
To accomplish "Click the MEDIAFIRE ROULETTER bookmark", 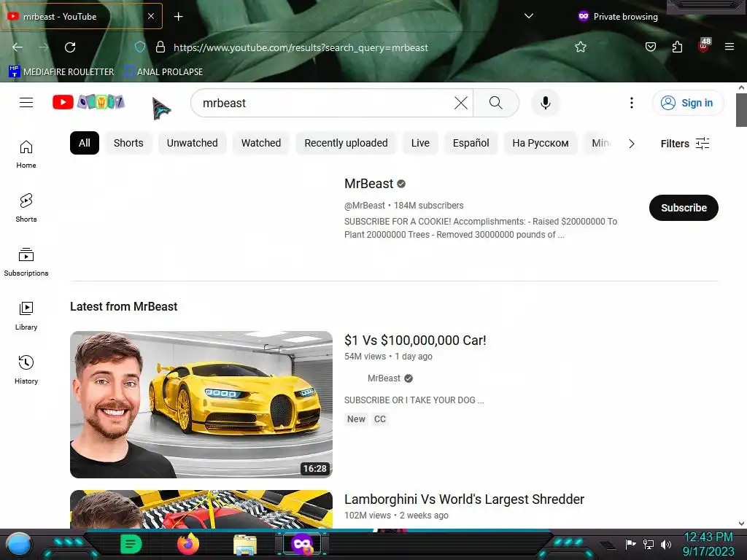I will [61, 72].
